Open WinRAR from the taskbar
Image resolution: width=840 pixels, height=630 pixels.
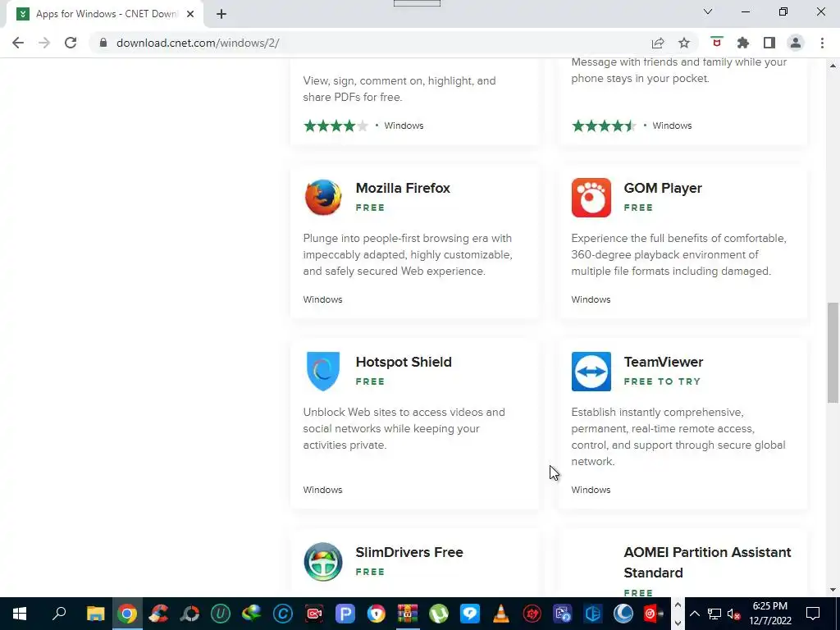coord(407,614)
